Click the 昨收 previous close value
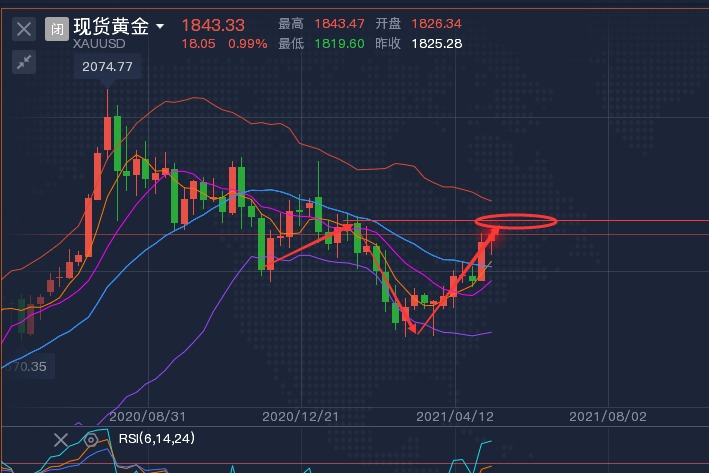The width and height of the screenshot is (709, 473). [438, 44]
